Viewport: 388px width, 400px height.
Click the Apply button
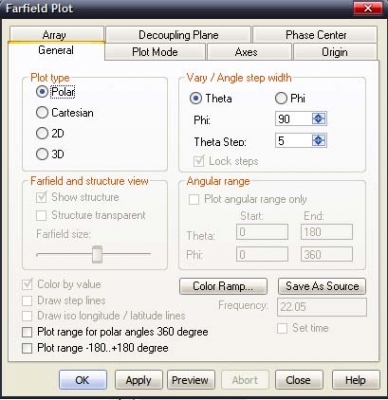(139, 380)
